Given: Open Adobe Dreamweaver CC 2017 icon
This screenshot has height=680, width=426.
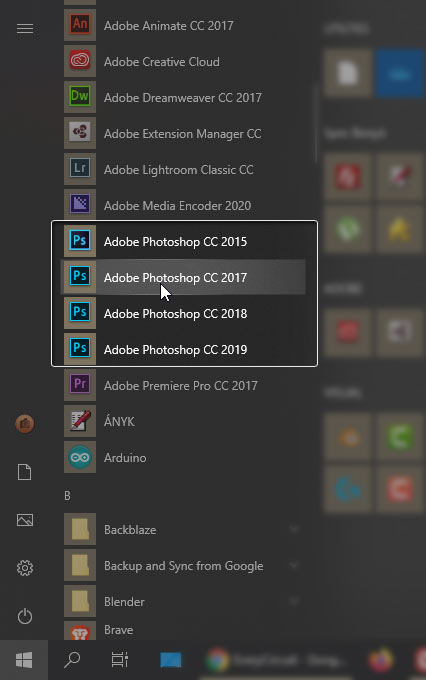Looking at the screenshot, I should 80,97.
